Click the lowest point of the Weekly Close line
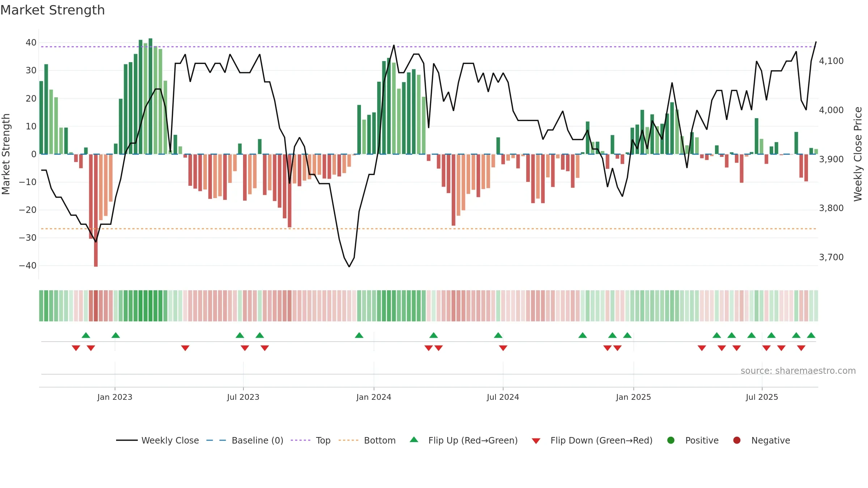Image resolution: width=868 pixels, height=488 pixels. click(x=349, y=266)
